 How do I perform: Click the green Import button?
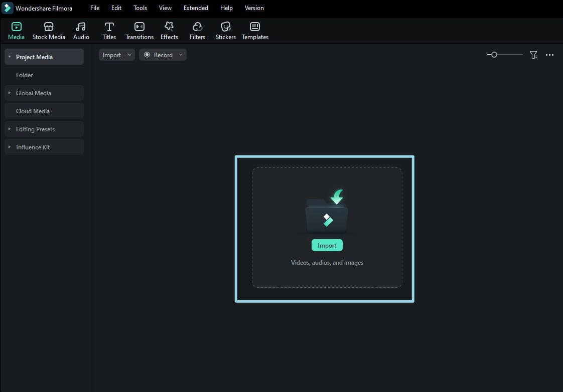[x=327, y=245]
